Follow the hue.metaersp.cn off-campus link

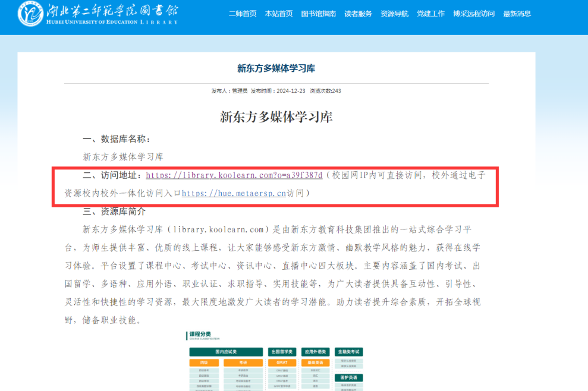[234, 194]
